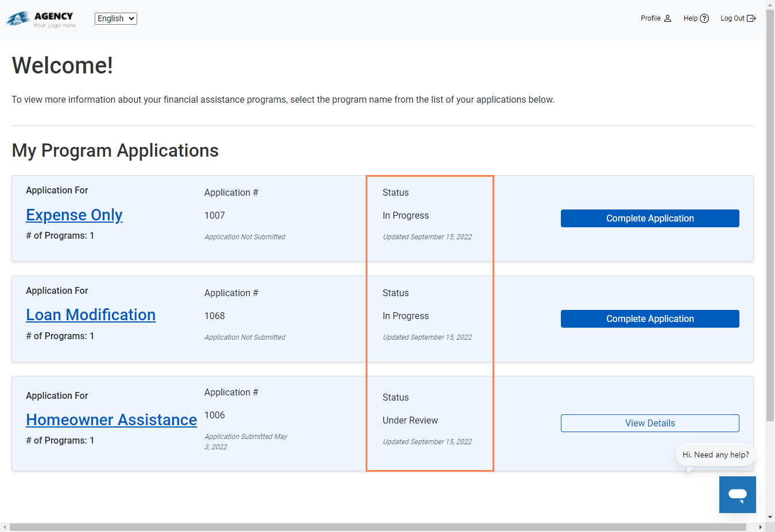This screenshot has height=532, width=775.
Task: Click the Profile text in header
Action: pyautogui.click(x=650, y=18)
